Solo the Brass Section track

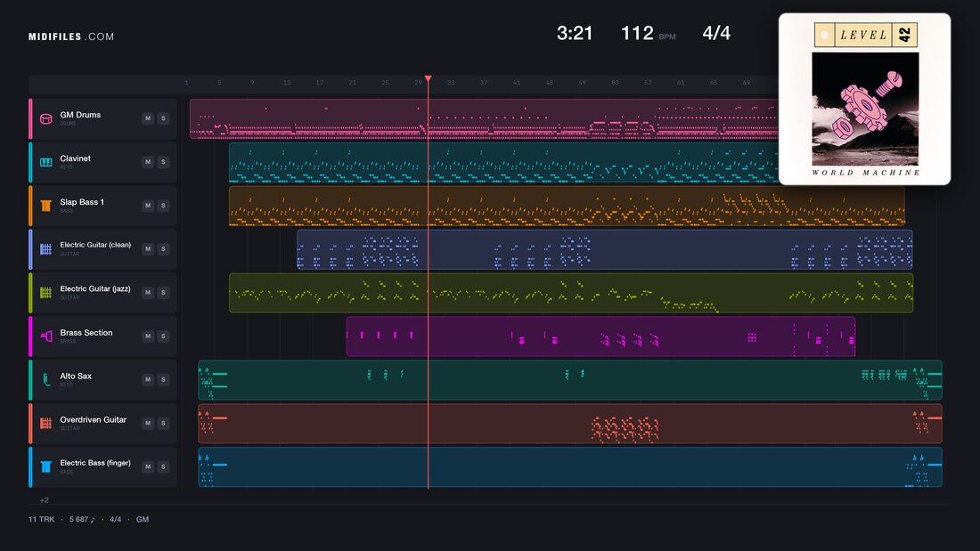[163, 336]
